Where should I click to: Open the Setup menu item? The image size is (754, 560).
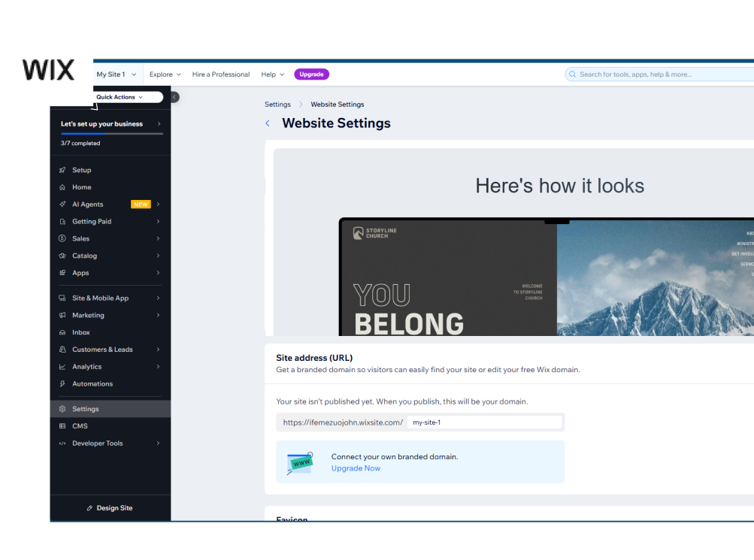pos(110,170)
